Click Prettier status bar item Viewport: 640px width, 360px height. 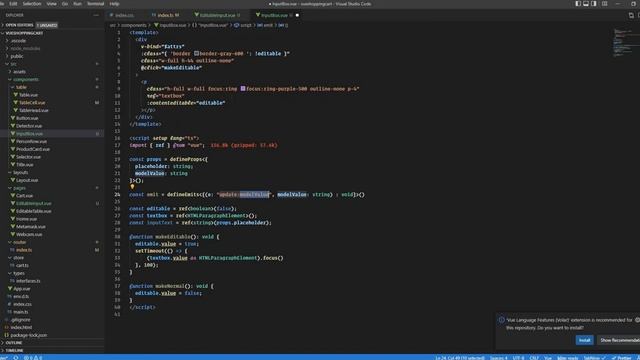coord(622,358)
